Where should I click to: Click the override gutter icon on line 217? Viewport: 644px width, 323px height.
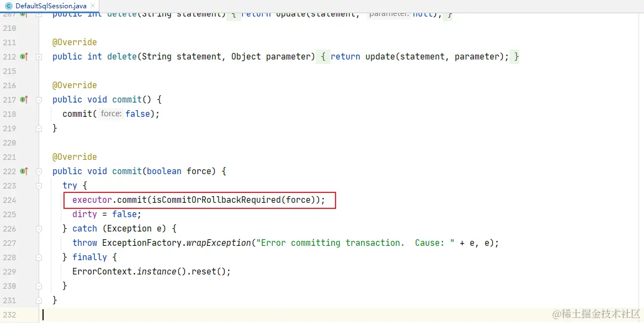point(24,99)
